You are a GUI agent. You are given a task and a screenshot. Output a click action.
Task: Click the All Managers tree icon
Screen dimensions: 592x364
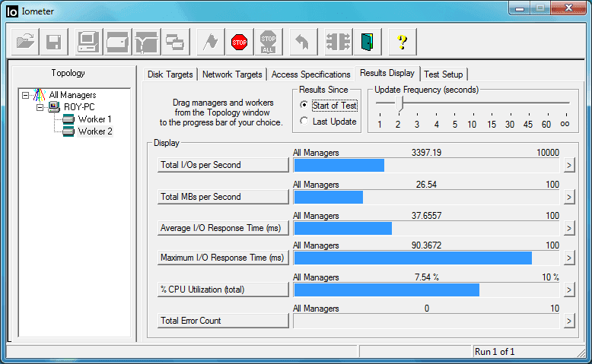pyautogui.click(x=40, y=95)
